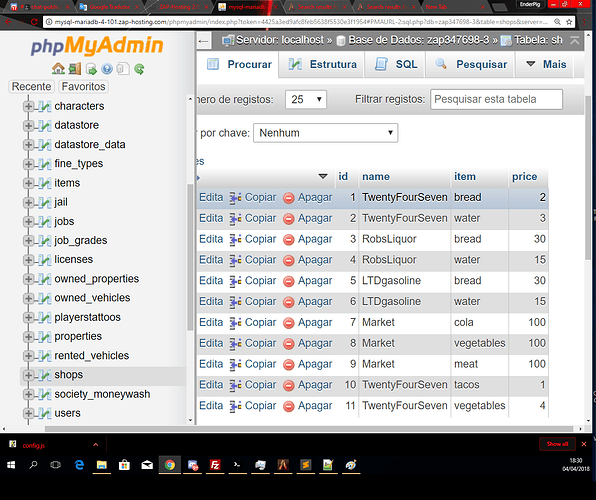Open phpMyAdmin documentation help icon

pyautogui.click(x=107, y=69)
